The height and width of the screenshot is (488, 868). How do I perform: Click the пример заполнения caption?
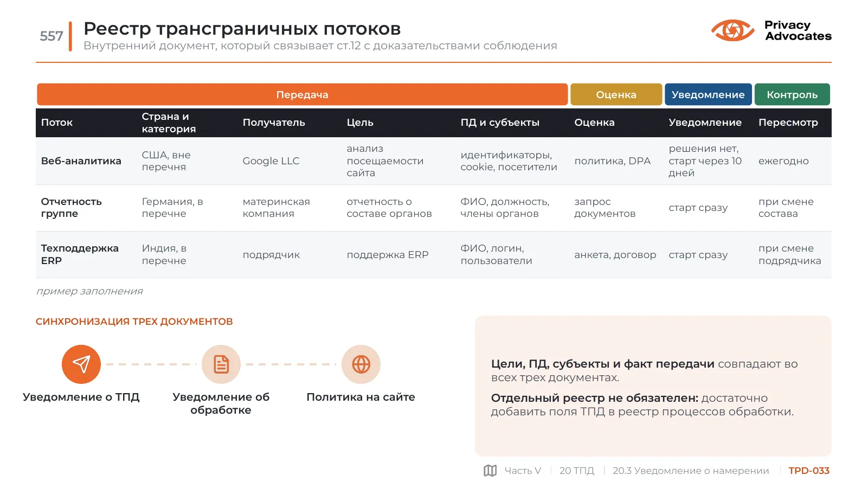pos(89,291)
